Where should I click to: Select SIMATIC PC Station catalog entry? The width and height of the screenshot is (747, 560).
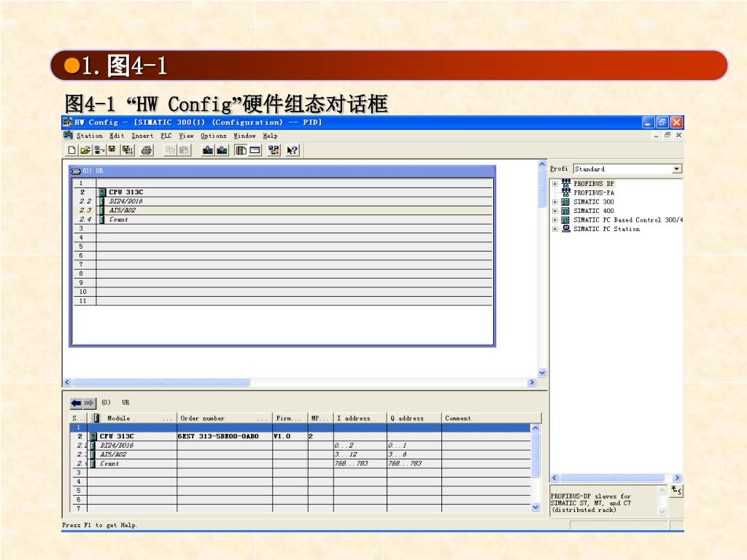tap(606, 229)
